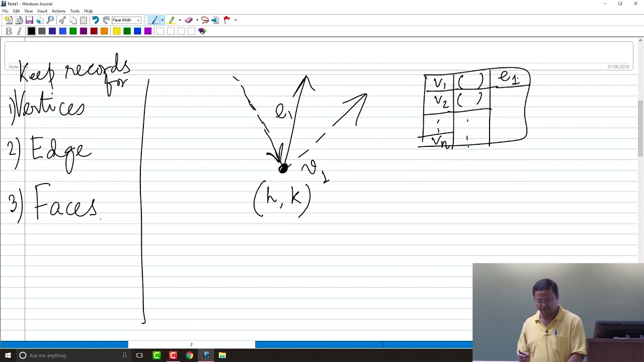
Task: Open Task View on the taskbar
Action: click(x=139, y=355)
